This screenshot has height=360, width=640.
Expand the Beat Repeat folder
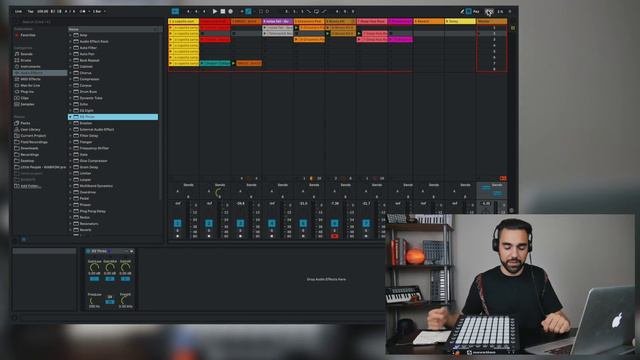[70, 60]
